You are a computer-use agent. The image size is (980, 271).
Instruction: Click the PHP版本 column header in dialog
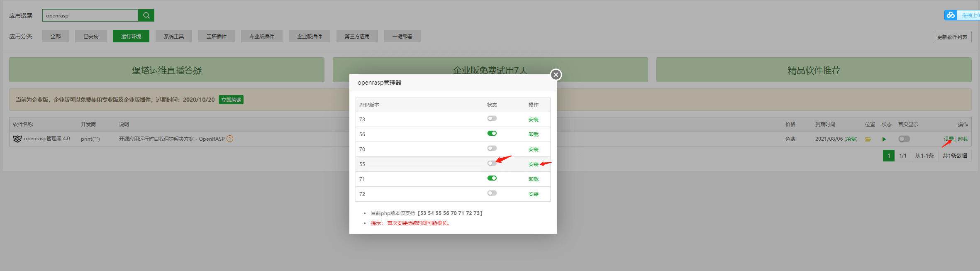pyautogui.click(x=369, y=105)
